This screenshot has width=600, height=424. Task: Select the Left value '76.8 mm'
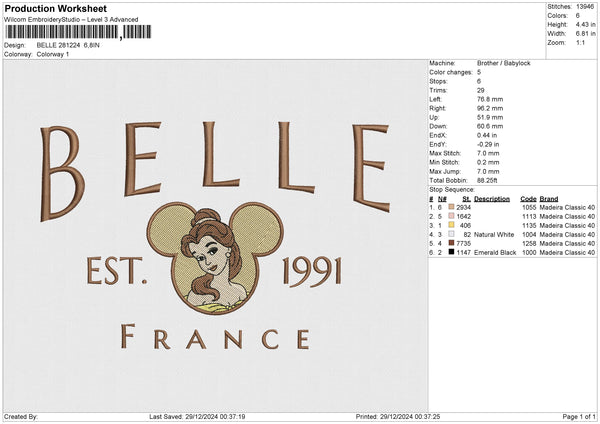490,99
